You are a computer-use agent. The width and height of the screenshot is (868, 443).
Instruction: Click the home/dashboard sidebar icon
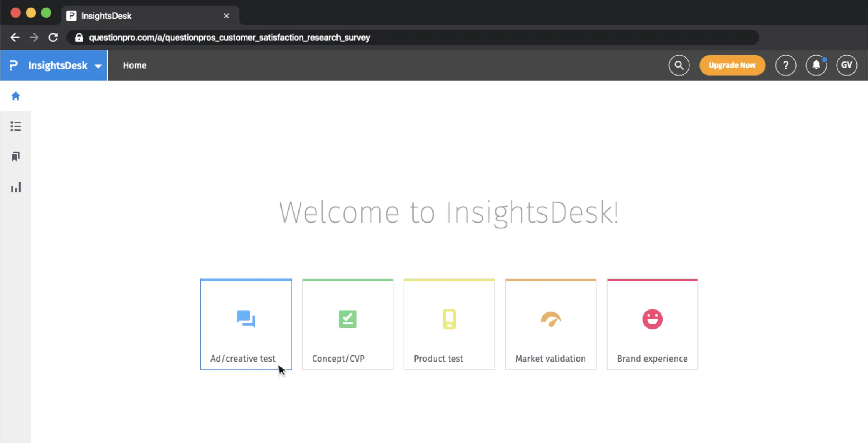point(15,96)
